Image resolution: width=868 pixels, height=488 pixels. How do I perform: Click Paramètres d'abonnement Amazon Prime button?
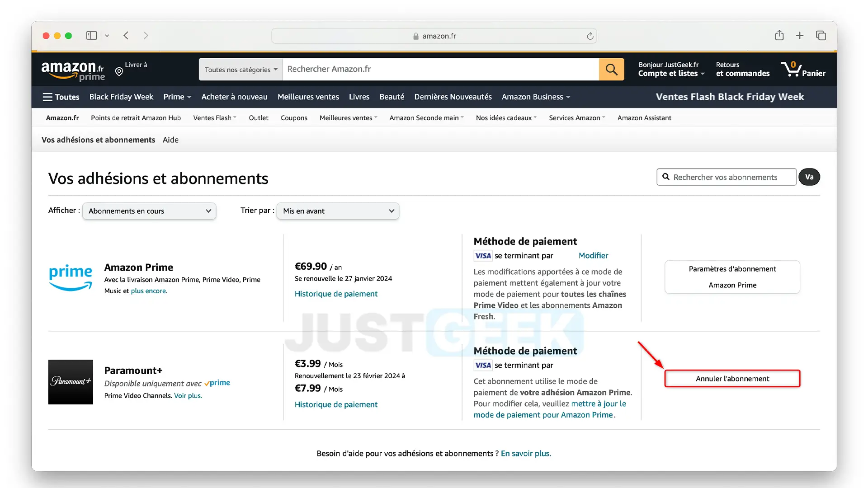click(732, 277)
